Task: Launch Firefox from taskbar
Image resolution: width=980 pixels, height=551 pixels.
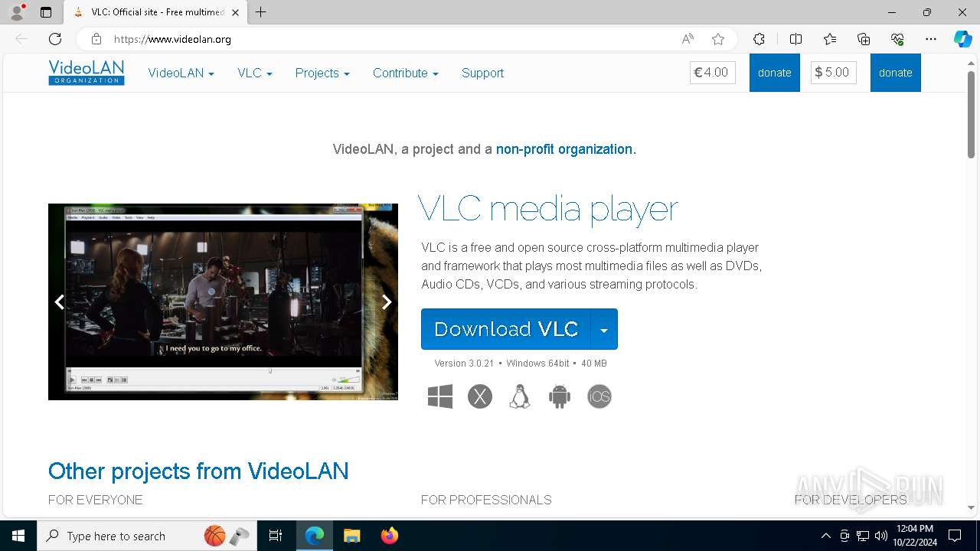Action: point(390,536)
